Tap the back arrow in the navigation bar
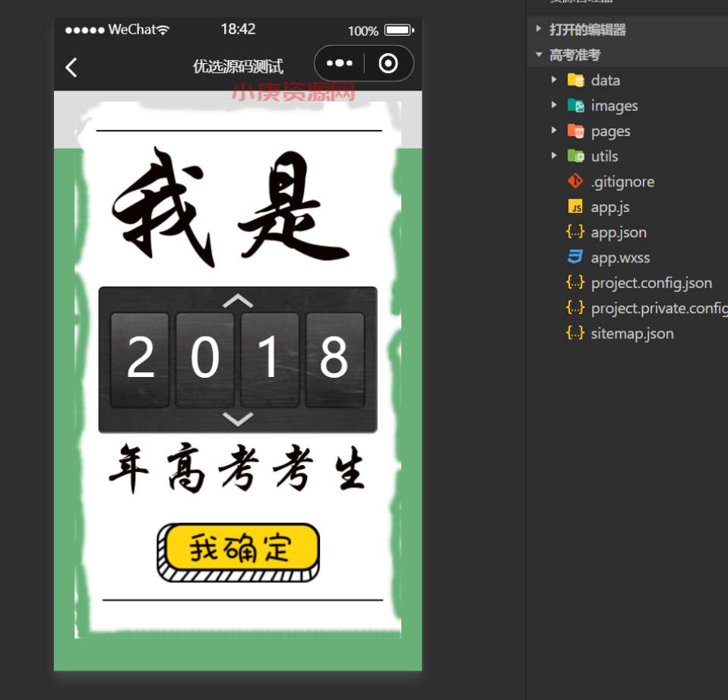Screen dimensions: 728x700 (x=71, y=68)
